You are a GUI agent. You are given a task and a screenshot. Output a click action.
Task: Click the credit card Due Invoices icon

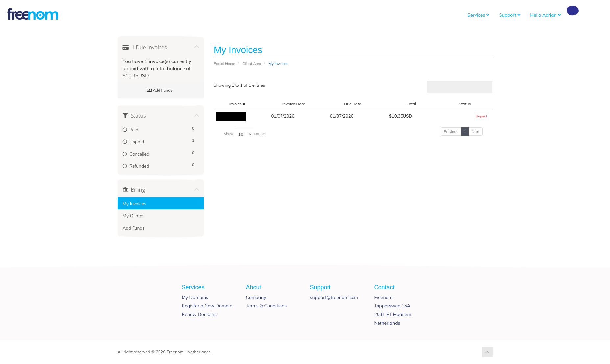[125, 47]
